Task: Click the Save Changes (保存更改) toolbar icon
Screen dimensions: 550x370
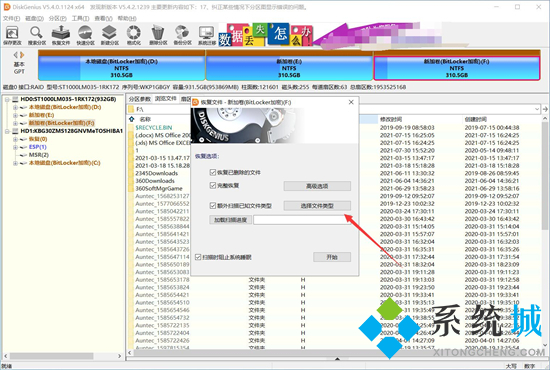Action: (12, 35)
